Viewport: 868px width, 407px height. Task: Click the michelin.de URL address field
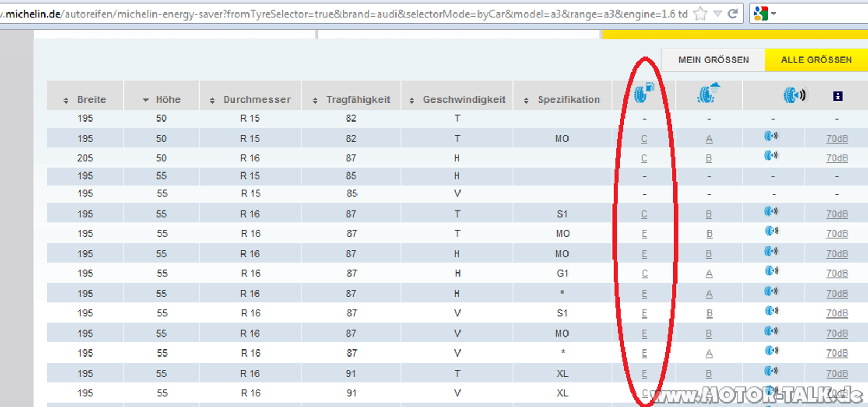point(347,14)
